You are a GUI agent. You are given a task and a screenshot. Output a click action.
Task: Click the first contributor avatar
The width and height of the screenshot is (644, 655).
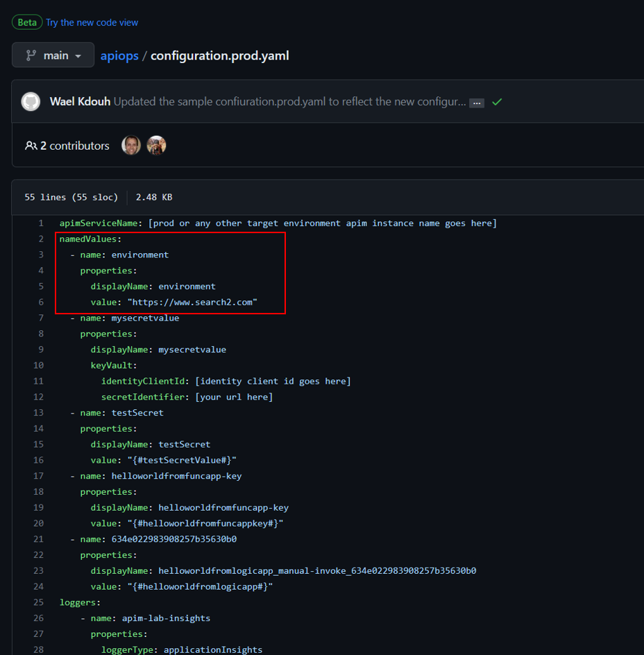click(131, 145)
